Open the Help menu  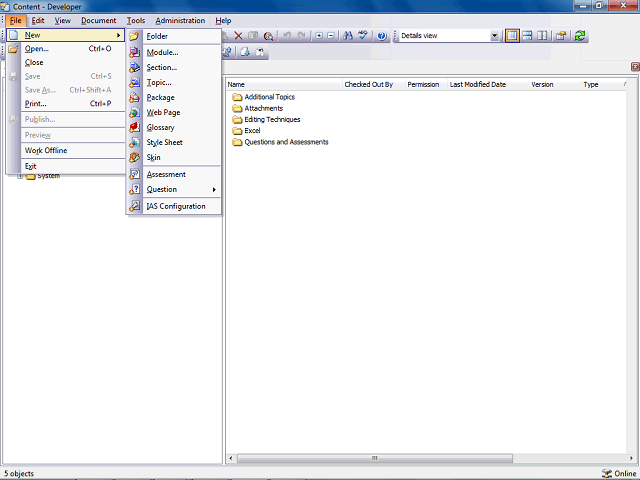pyautogui.click(x=223, y=20)
